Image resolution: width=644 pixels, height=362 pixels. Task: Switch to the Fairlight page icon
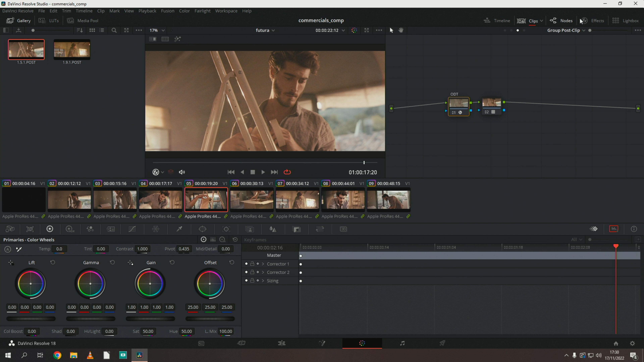[402, 343]
